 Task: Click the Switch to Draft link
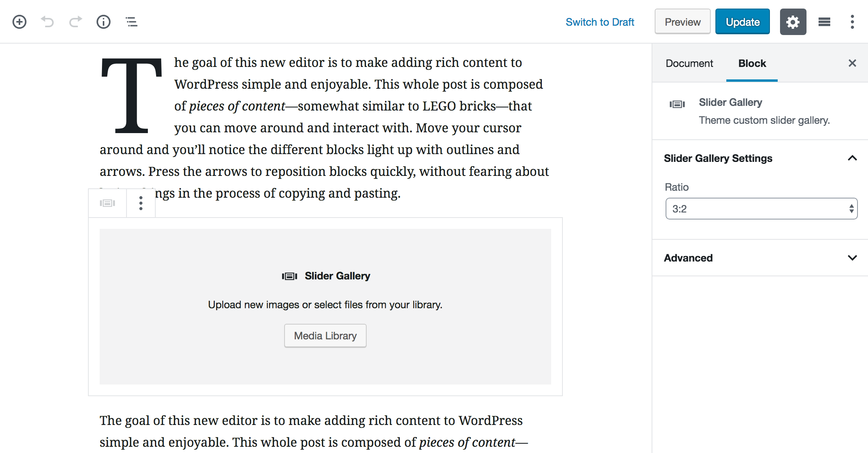[600, 22]
